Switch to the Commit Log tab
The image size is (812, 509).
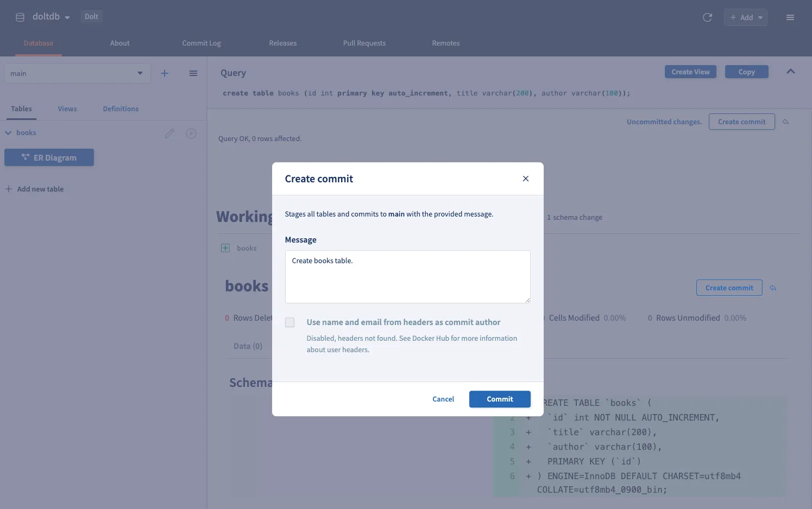click(x=201, y=43)
